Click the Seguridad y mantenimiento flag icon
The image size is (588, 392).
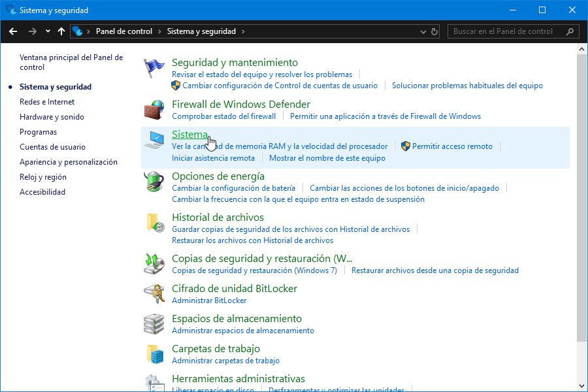[154, 68]
